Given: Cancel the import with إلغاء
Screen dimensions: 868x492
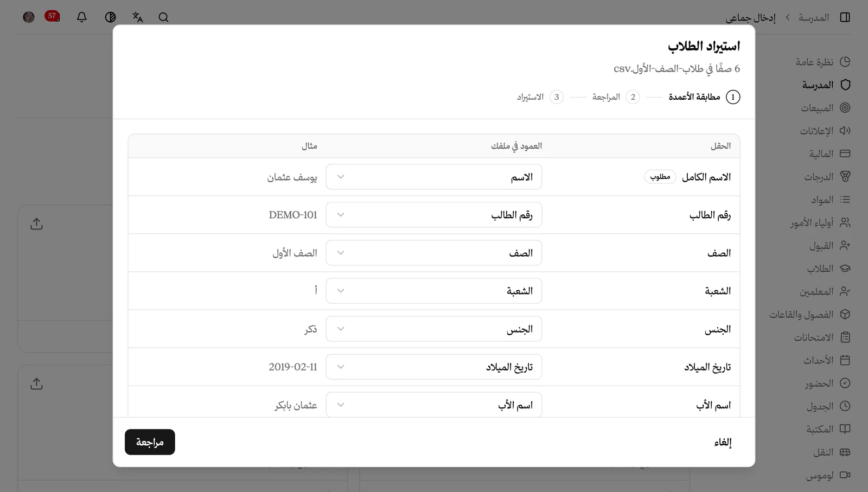Looking at the screenshot, I should [723, 443].
